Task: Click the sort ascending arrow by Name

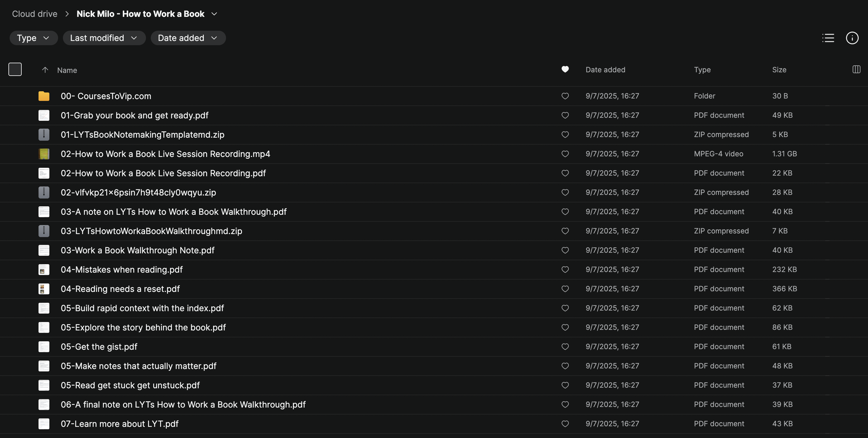Action: pyautogui.click(x=45, y=70)
